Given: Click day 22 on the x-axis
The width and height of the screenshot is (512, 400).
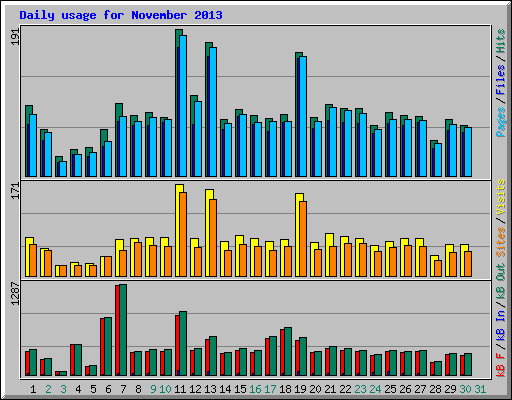Looking at the screenshot, I should point(345,389).
